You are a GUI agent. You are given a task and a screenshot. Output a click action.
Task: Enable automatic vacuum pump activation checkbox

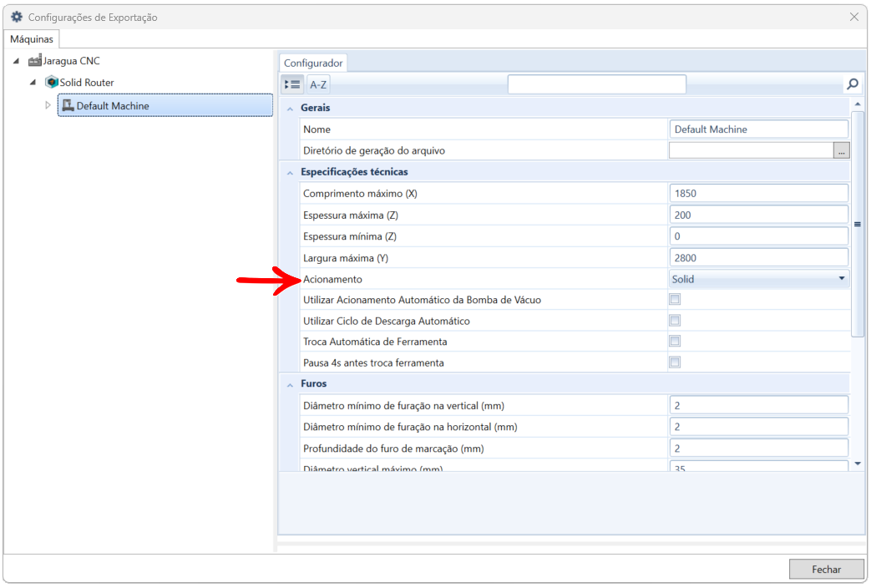[x=675, y=300]
